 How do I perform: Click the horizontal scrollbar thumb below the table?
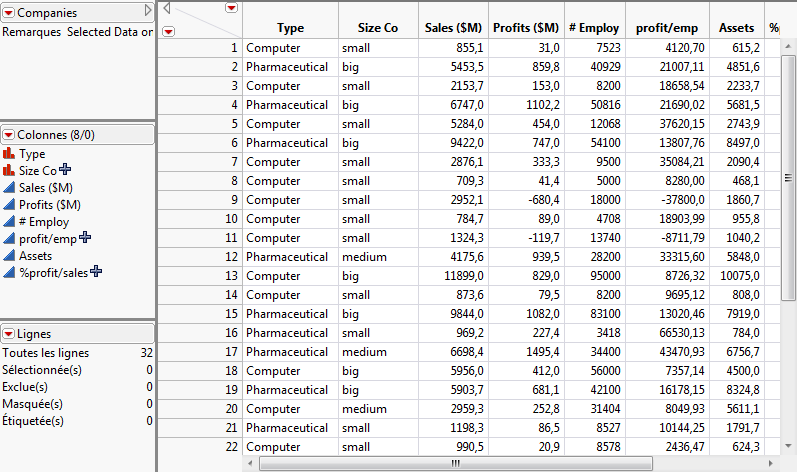point(455,464)
